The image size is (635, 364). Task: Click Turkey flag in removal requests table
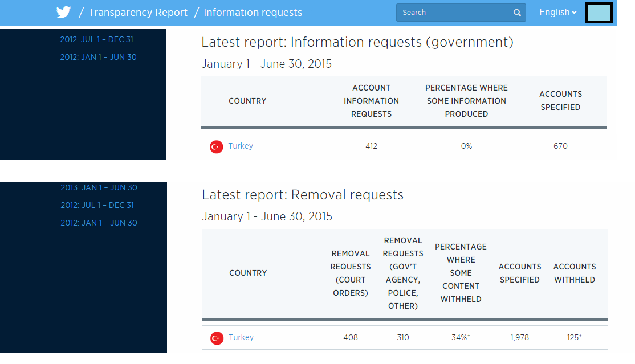pos(217,338)
